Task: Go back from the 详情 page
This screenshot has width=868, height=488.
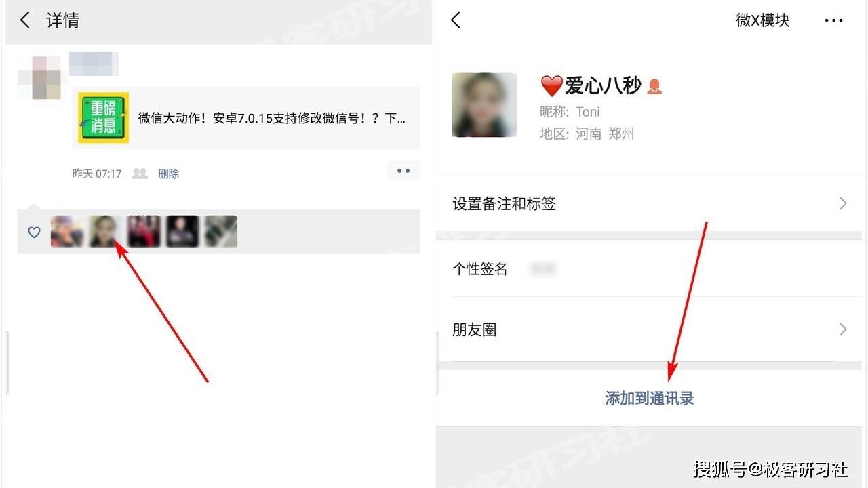Action: pyautogui.click(x=25, y=20)
